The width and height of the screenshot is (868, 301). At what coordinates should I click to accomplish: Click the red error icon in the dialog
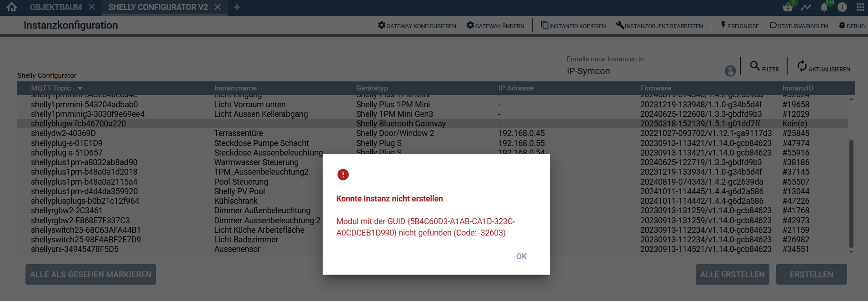(x=343, y=175)
